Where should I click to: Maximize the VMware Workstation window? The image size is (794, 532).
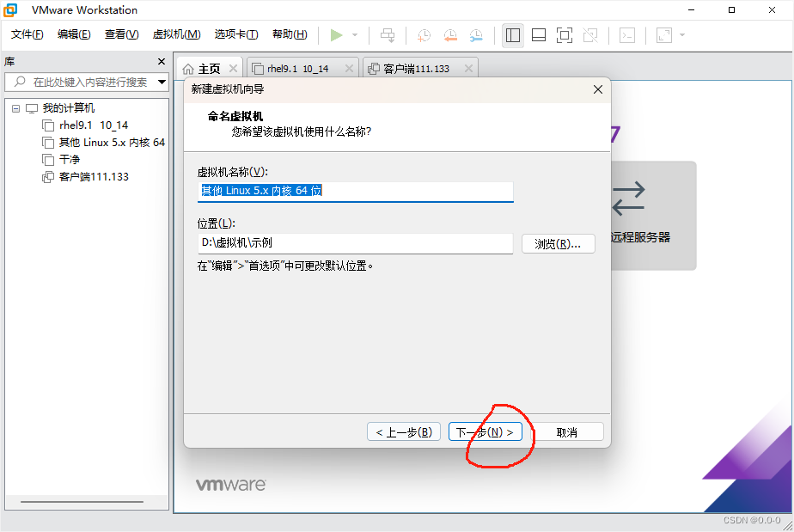pos(732,9)
